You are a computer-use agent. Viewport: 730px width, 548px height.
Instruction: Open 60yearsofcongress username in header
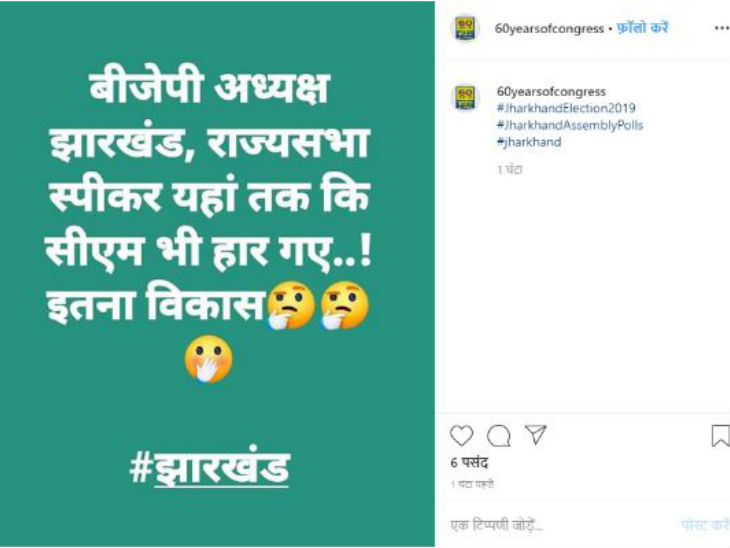coord(549,28)
